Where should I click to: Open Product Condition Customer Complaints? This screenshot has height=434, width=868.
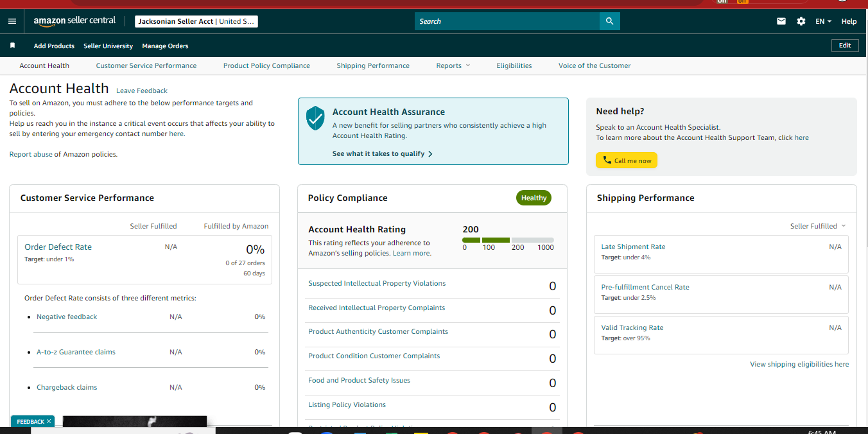[374, 356]
